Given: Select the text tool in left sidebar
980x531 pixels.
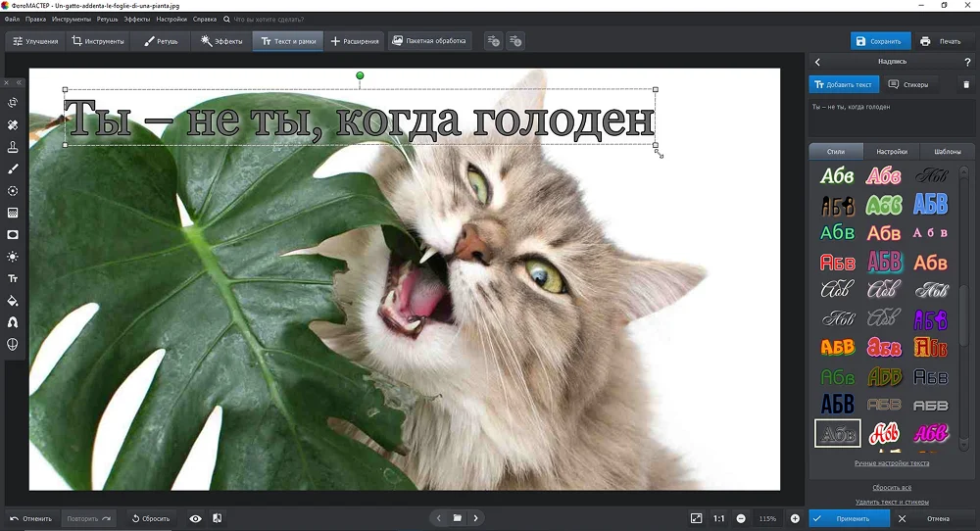Looking at the screenshot, I should pos(13,278).
